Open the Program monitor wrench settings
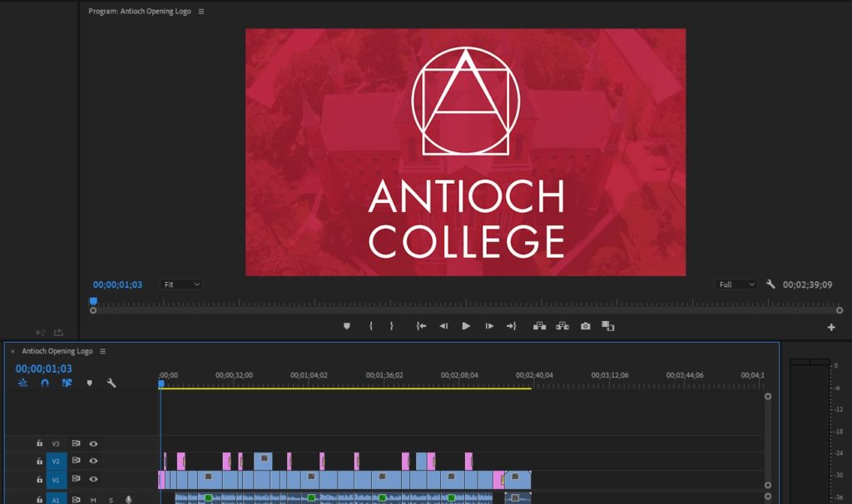The width and height of the screenshot is (852, 504). 770,284
